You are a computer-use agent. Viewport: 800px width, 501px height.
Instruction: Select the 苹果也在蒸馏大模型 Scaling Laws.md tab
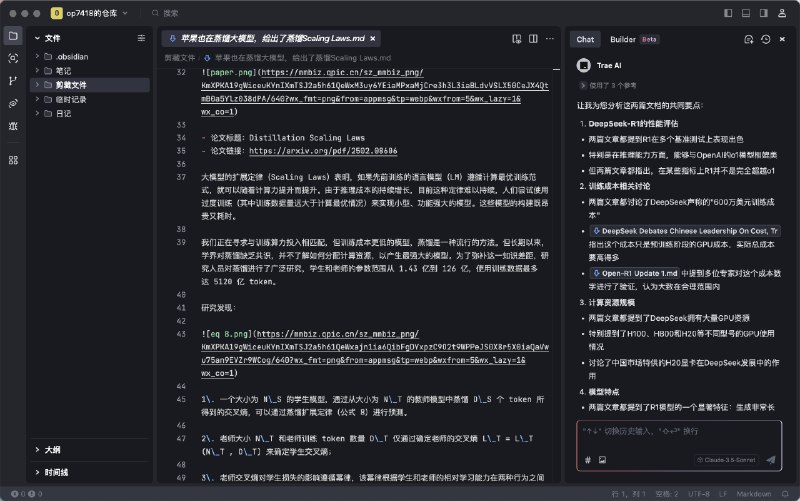pyautogui.click(x=272, y=38)
